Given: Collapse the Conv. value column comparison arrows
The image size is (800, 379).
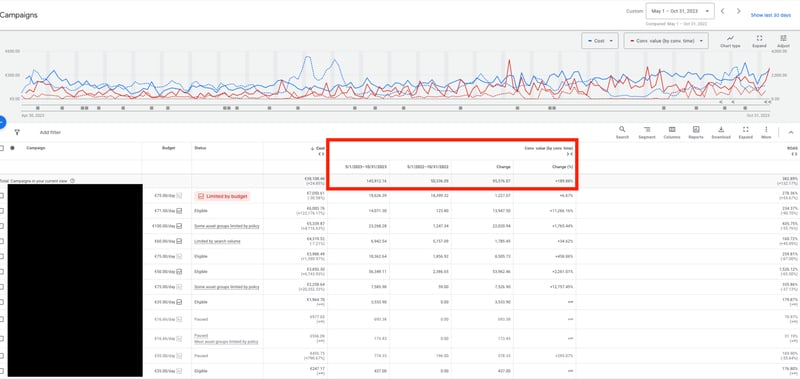Looking at the screenshot, I should point(569,154).
